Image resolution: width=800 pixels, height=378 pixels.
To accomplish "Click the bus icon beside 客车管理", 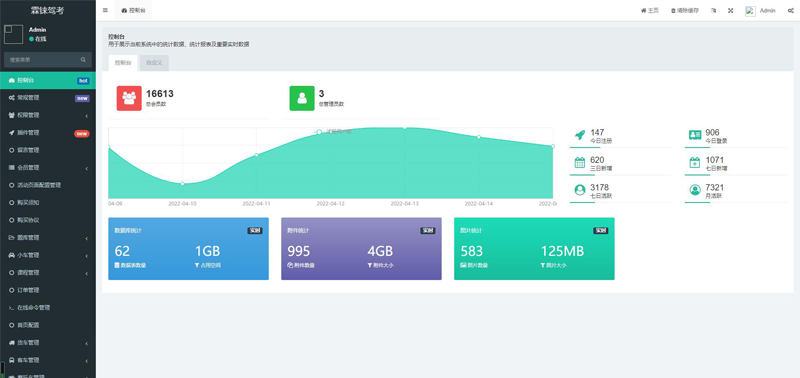I will (x=12, y=360).
